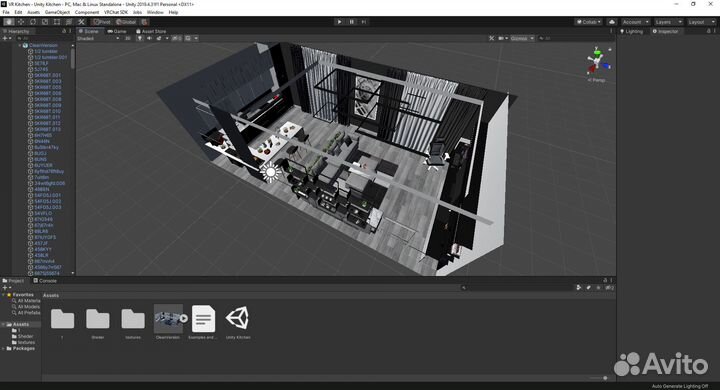
Task: Select the Hierarchy tab
Action: pos(16,31)
